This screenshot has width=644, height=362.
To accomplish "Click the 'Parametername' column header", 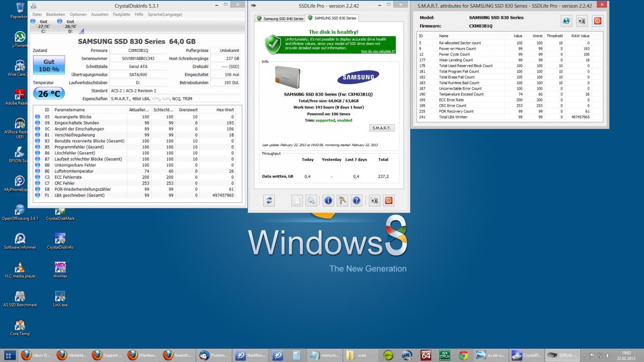I will coord(89,110).
